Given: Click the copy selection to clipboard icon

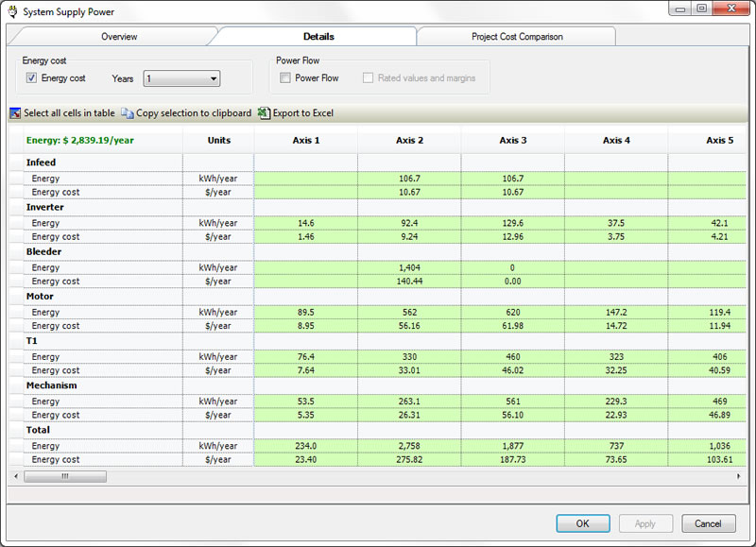Looking at the screenshot, I should [127, 113].
